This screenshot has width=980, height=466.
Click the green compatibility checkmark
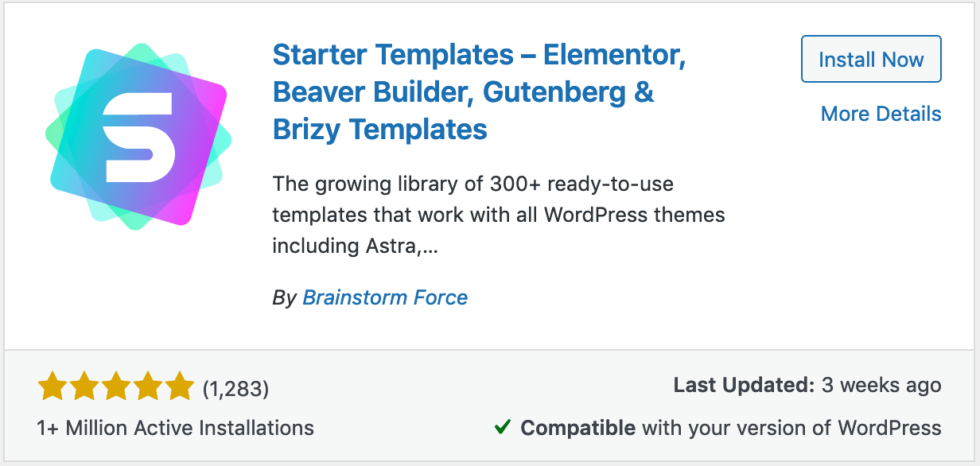click(502, 428)
